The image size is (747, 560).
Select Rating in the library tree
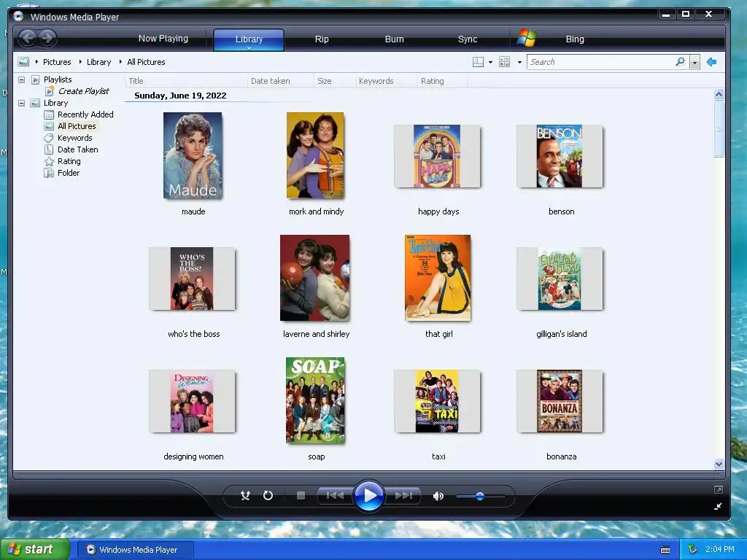pyautogui.click(x=69, y=161)
